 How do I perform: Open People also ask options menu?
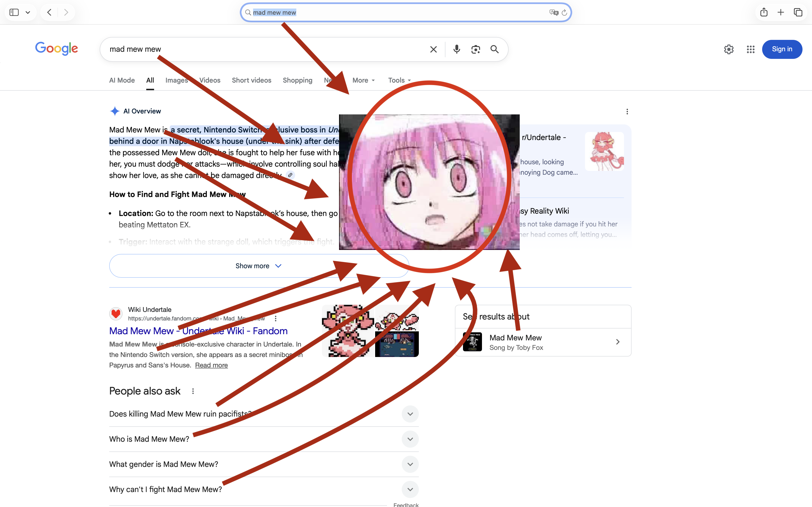[193, 391]
